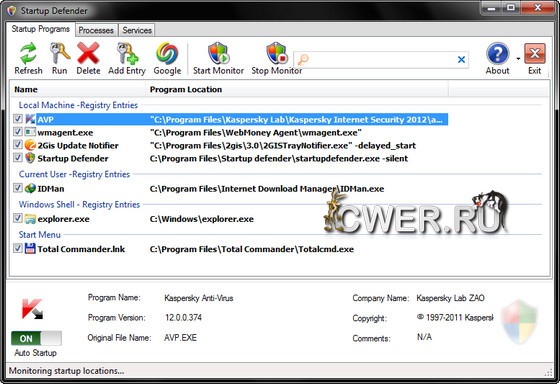560x384 pixels.
Task: Collapse Windows Shell - Registry Entries group
Action: (x=79, y=205)
